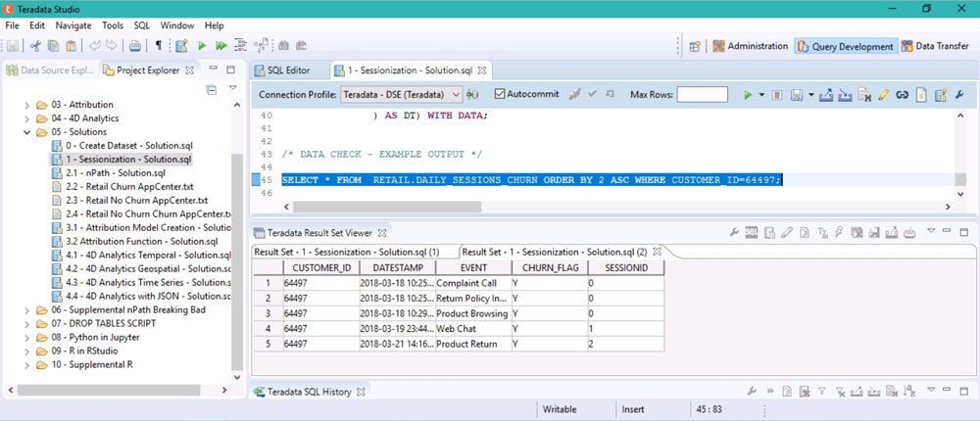The width and height of the screenshot is (980, 421).
Task: Click the chain link icon in editor toolbar
Action: click(902, 95)
